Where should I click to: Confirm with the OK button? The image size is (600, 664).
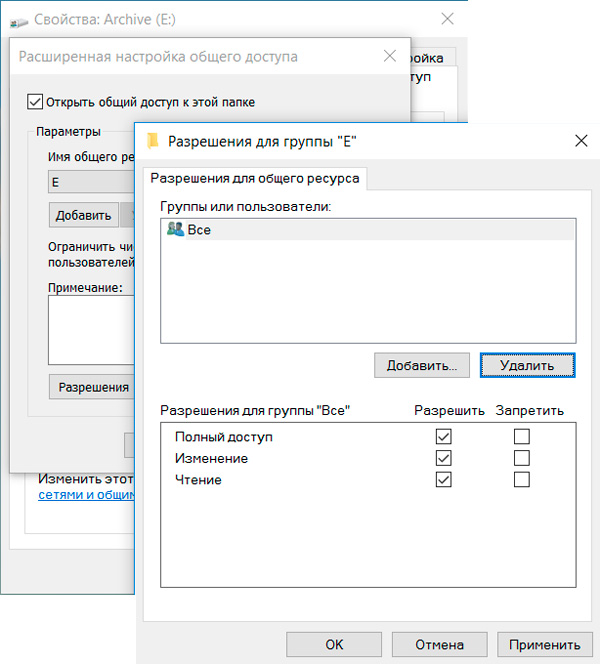(x=334, y=645)
